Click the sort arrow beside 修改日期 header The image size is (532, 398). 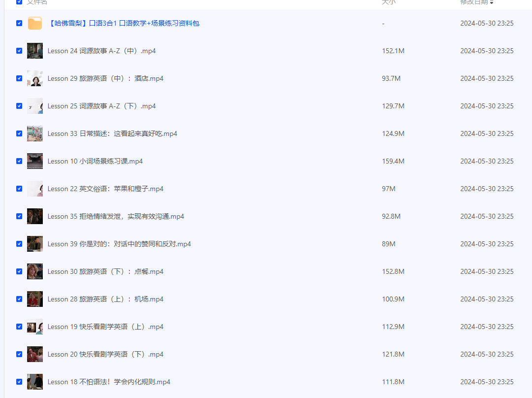[492, 2]
